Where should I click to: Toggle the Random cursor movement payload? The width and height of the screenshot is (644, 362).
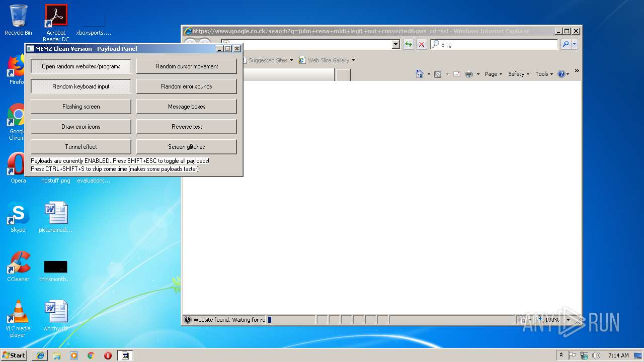(x=187, y=66)
